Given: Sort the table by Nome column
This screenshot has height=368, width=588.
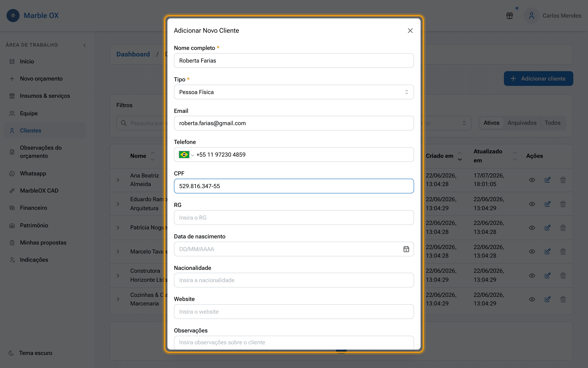Looking at the screenshot, I should pos(153,156).
